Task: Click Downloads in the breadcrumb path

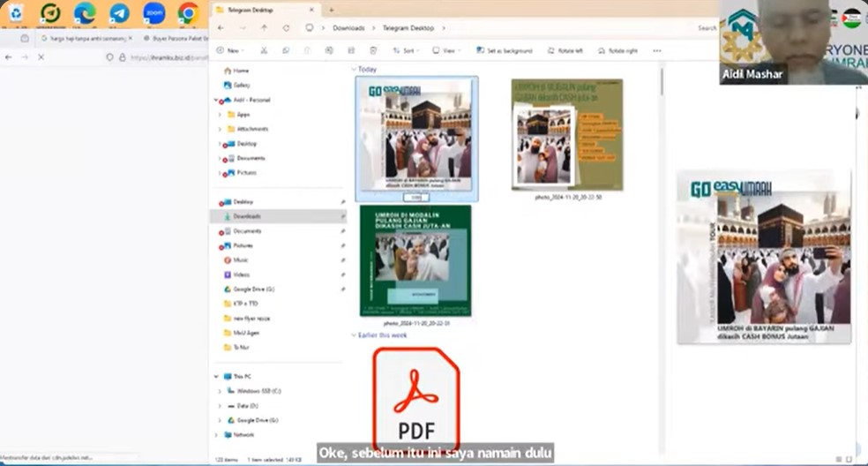Action: coord(348,28)
